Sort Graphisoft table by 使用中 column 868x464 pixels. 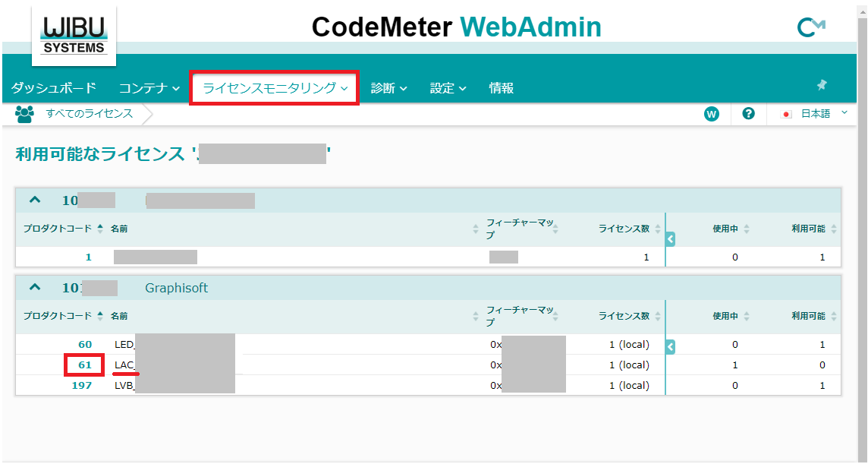coord(730,316)
